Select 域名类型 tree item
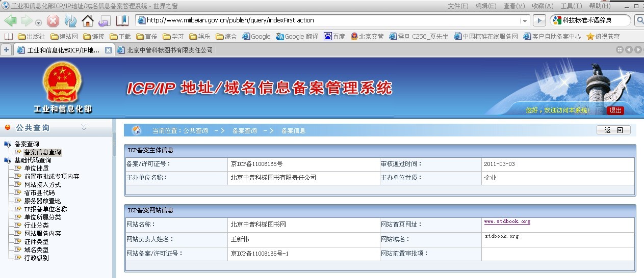The height and width of the screenshot is (278, 644). click(37, 250)
